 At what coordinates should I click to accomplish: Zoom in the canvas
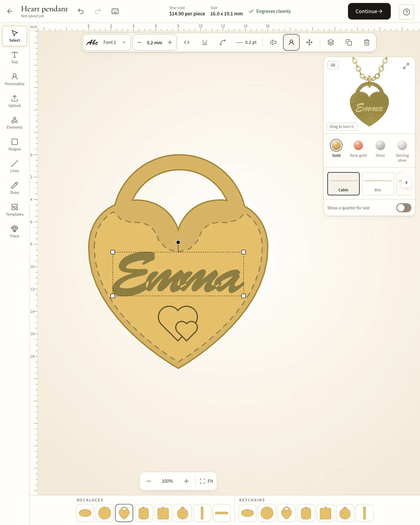pos(186,481)
